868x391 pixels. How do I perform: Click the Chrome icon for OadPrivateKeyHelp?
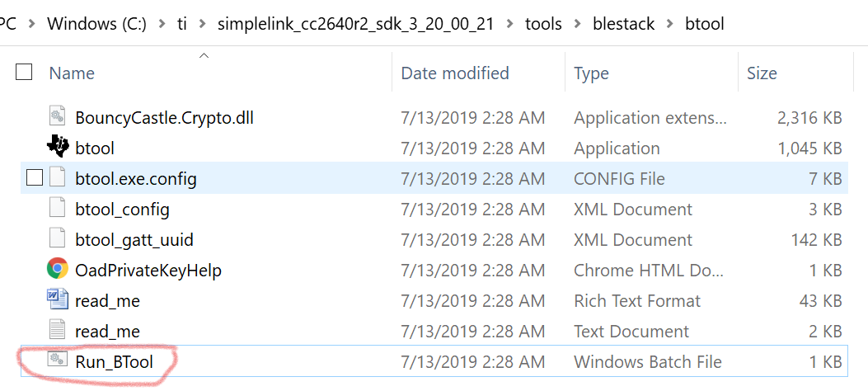(57, 270)
